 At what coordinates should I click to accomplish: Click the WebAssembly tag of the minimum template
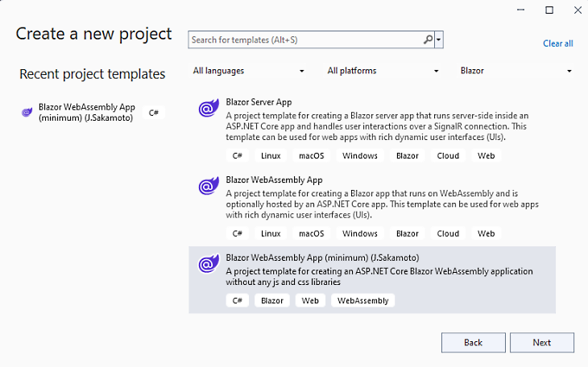pos(362,301)
